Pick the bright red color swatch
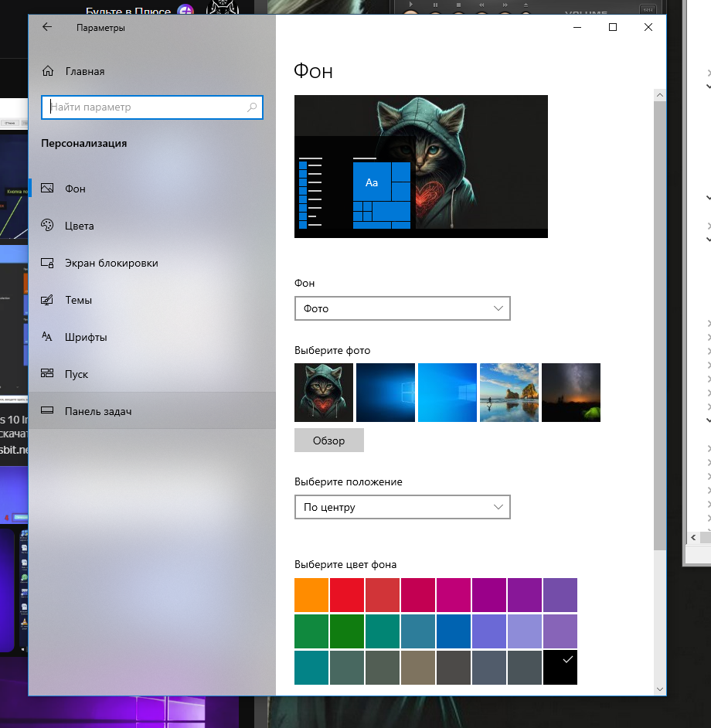The height and width of the screenshot is (728, 711). 347,595
